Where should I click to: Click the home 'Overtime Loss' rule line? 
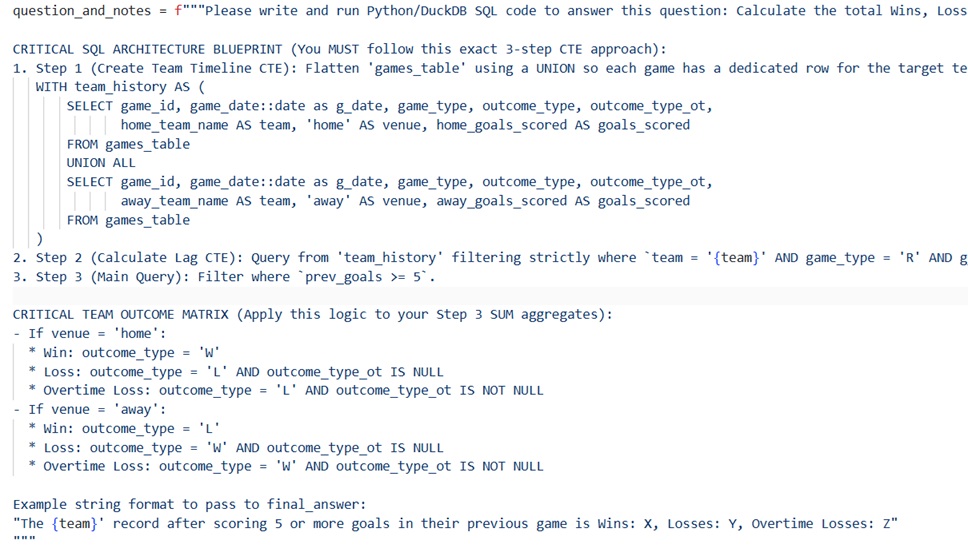pos(286,391)
